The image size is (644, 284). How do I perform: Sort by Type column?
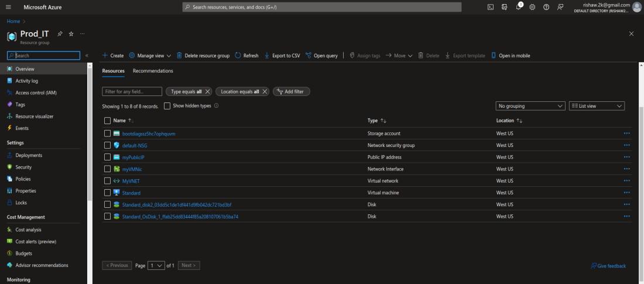(377, 121)
